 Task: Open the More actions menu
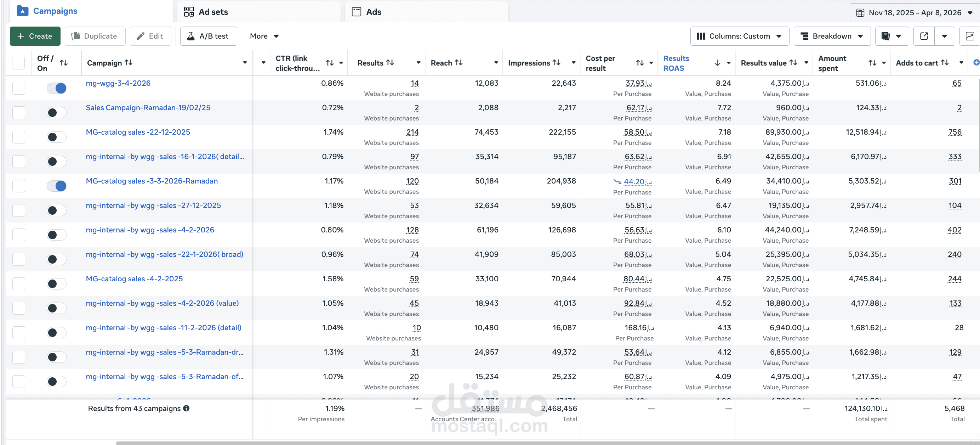click(x=264, y=36)
